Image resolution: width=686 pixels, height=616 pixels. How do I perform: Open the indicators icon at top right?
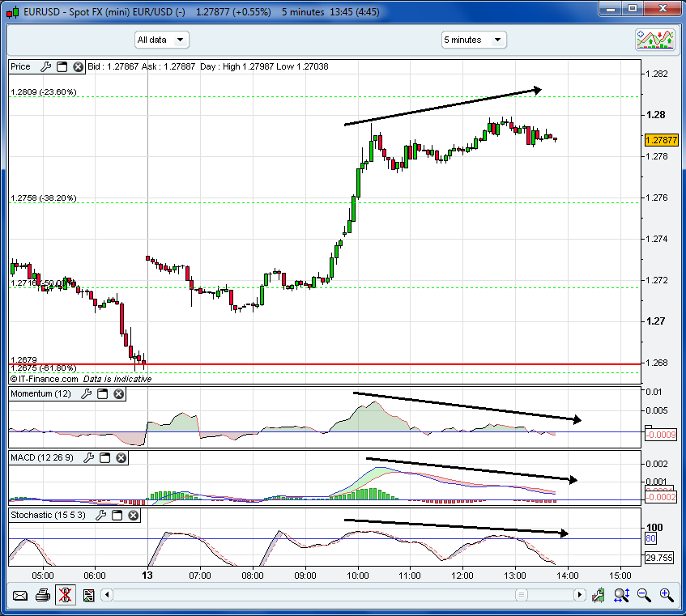(x=655, y=40)
